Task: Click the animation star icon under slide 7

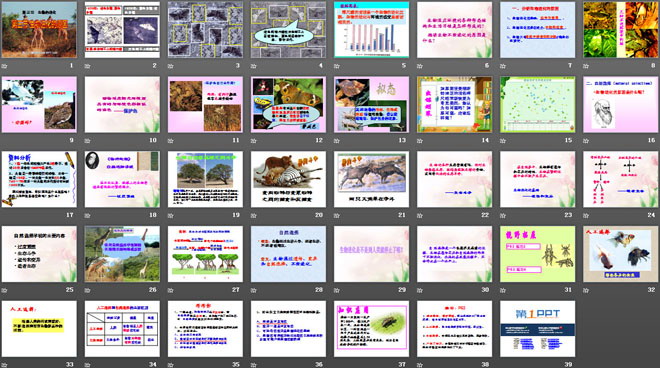Action: 503,66
